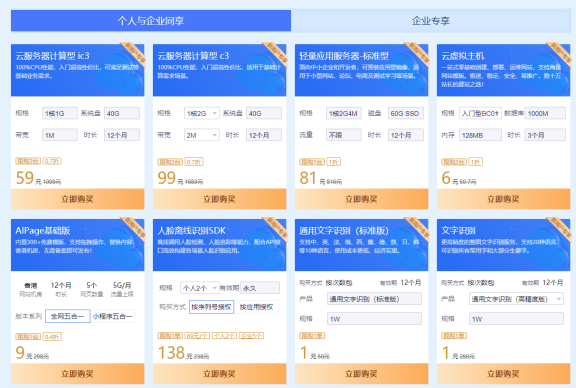Open 云服务器计算型 ic3 card title

coord(53,56)
